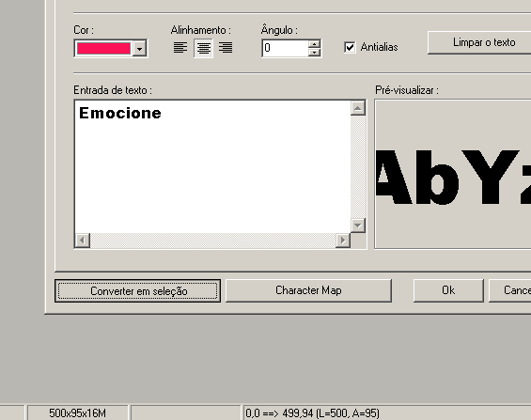Click into the Ângulo input field
Image resolution: width=531 pixels, height=420 pixels.
point(286,48)
